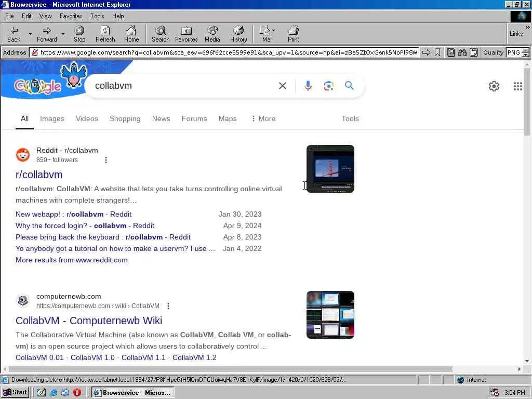Screen dimensions: 532x399
Task: Open the r/collabvm result link
Action: tap(39, 175)
